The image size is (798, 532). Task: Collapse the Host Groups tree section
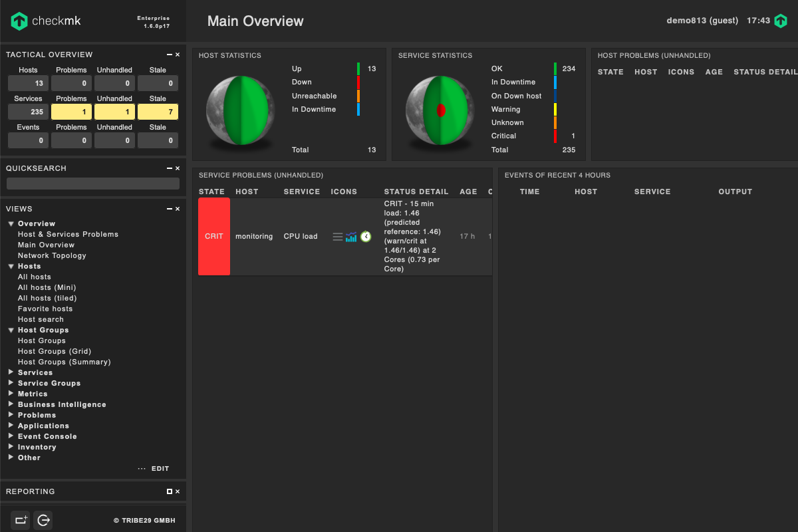pyautogui.click(x=11, y=330)
